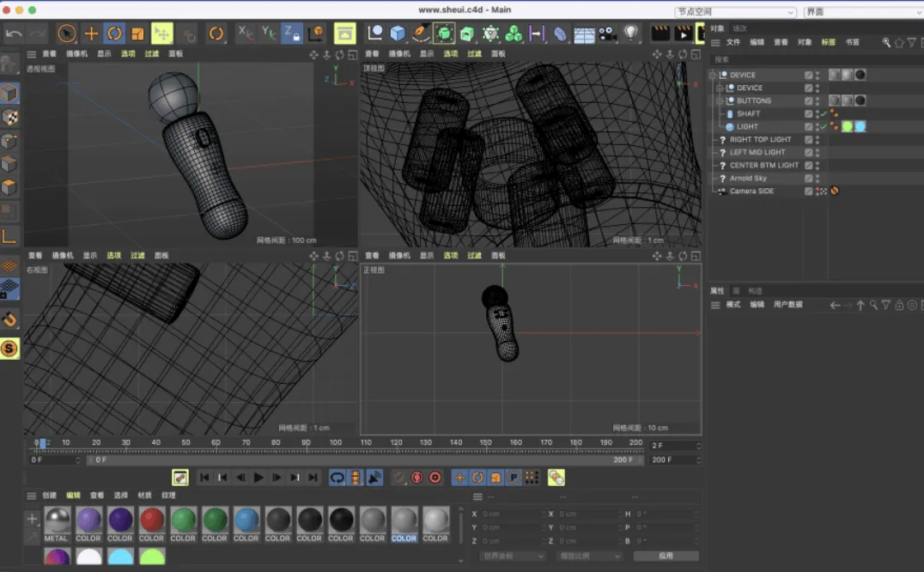This screenshot has height=572, width=924.
Task: Open the 世界坐标 coordinate dropdown
Action: coord(512,557)
